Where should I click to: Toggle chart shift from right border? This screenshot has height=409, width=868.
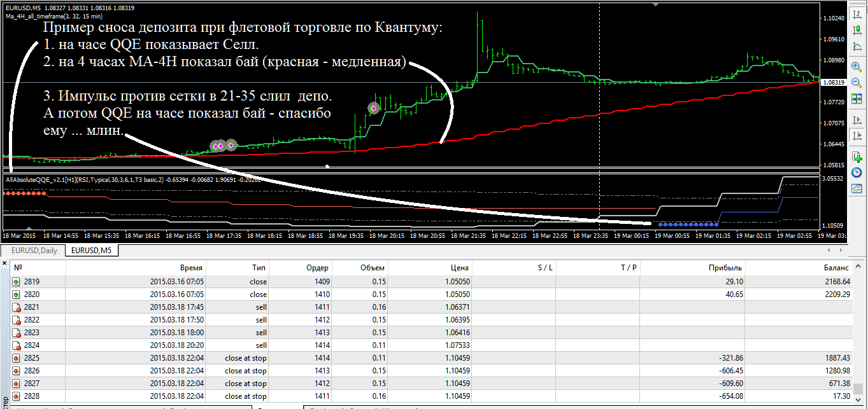point(857,135)
